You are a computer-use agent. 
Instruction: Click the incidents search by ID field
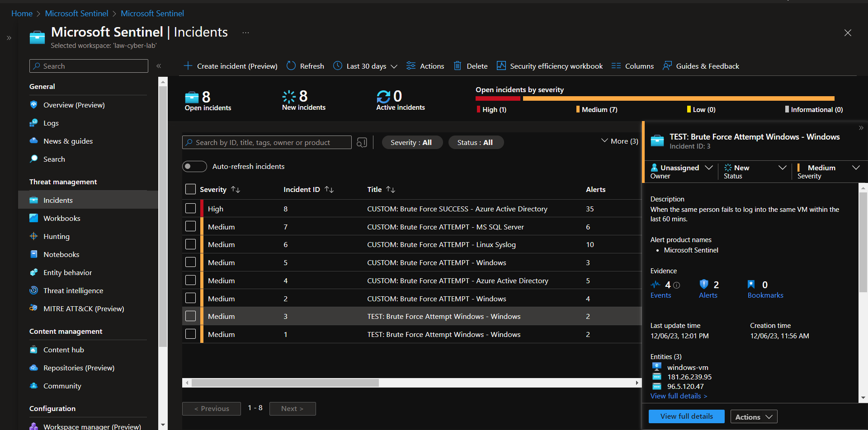pyautogui.click(x=267, y=142)
